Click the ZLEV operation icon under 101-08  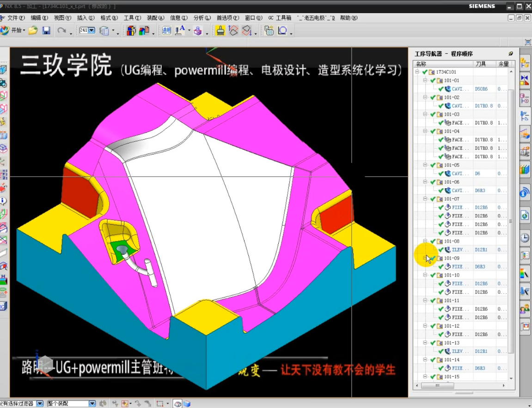pos(448,250)
